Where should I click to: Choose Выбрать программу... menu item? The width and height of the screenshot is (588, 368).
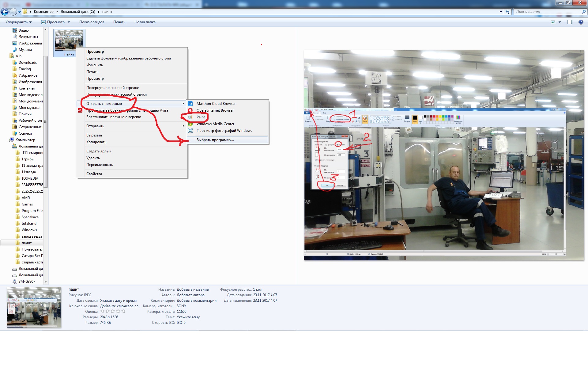[x=215, y=140]
